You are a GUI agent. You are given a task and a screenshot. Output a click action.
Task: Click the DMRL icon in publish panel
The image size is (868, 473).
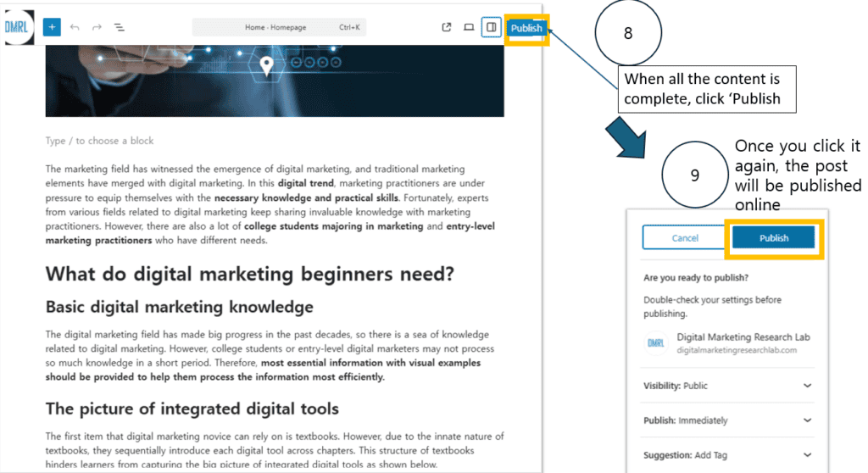(655, 342)
